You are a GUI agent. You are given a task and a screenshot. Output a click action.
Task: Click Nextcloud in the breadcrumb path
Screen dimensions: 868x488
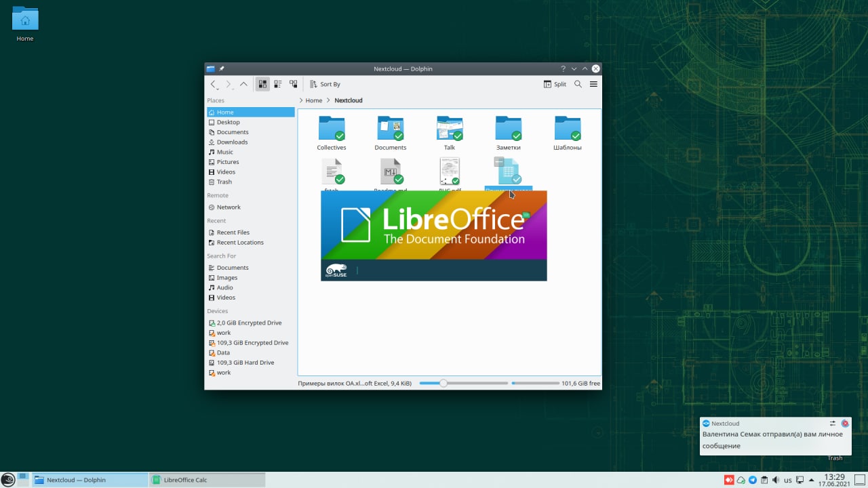pos(349,100)
